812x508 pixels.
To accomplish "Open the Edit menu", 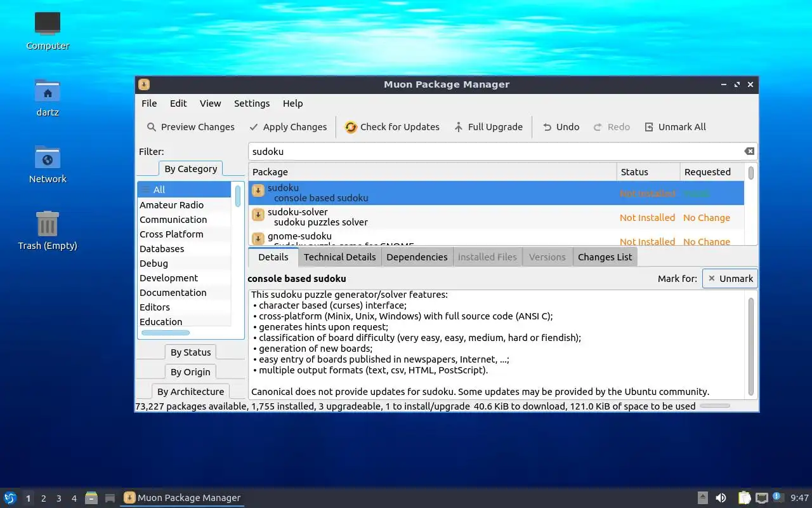I will (x=178, y=104).
